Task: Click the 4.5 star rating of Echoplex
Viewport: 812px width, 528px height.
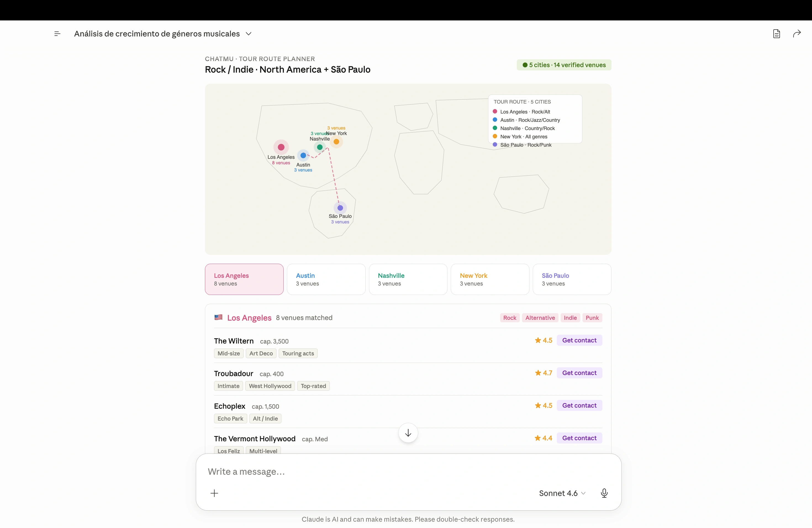Action: (x=544, y=406)
